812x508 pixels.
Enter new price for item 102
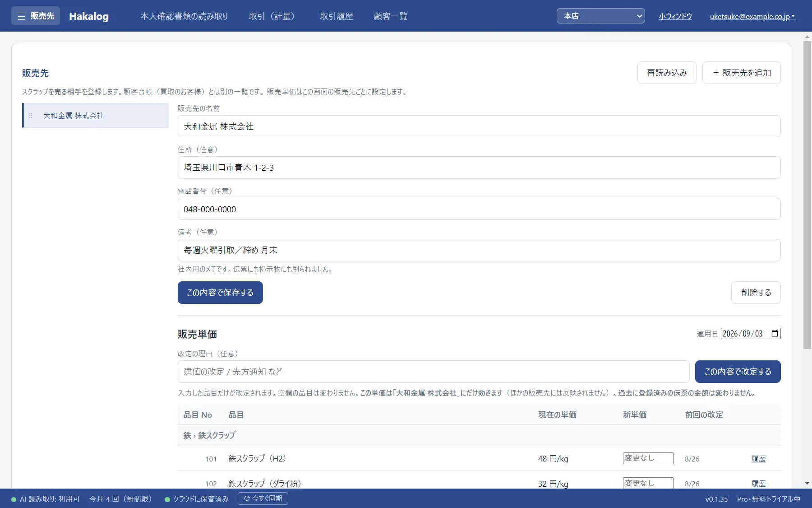click(x=648, y=483)
